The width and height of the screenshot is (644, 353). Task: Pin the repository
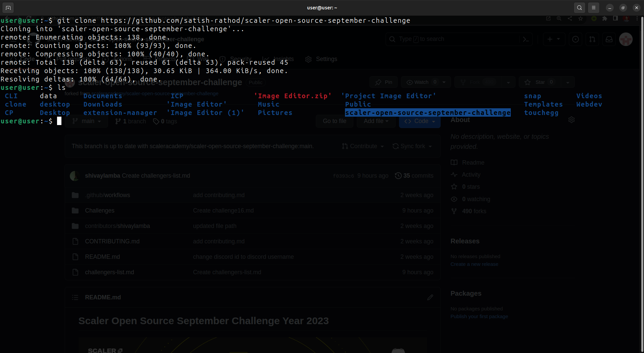tap(383, 82)
